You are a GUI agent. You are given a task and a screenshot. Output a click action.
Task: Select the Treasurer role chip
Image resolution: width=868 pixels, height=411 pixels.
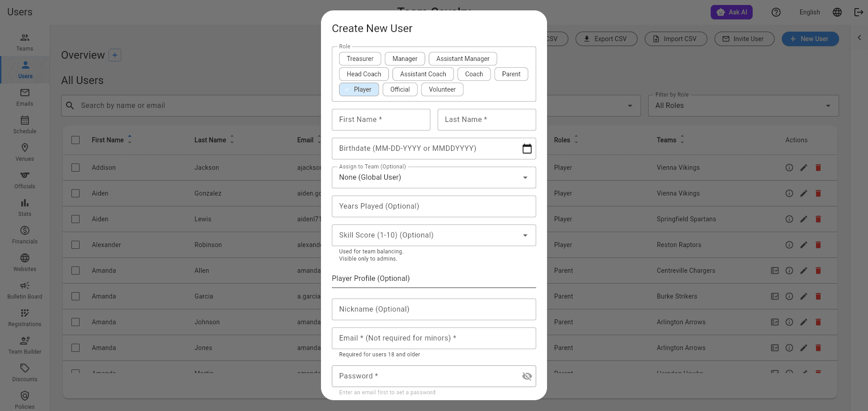(x=360, y=59)
